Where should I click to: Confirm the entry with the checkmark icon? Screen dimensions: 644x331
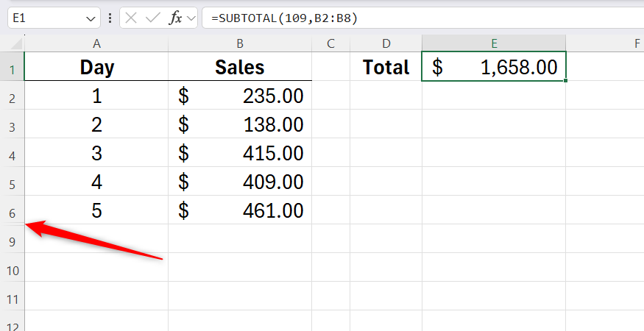tap(153, 18)
